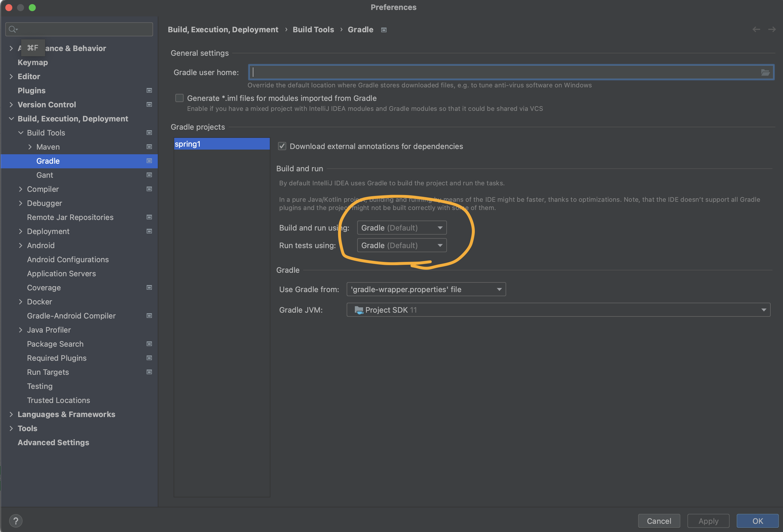Open Android Configurations settings
The image size is (783, 532).
tap(68, 260)
